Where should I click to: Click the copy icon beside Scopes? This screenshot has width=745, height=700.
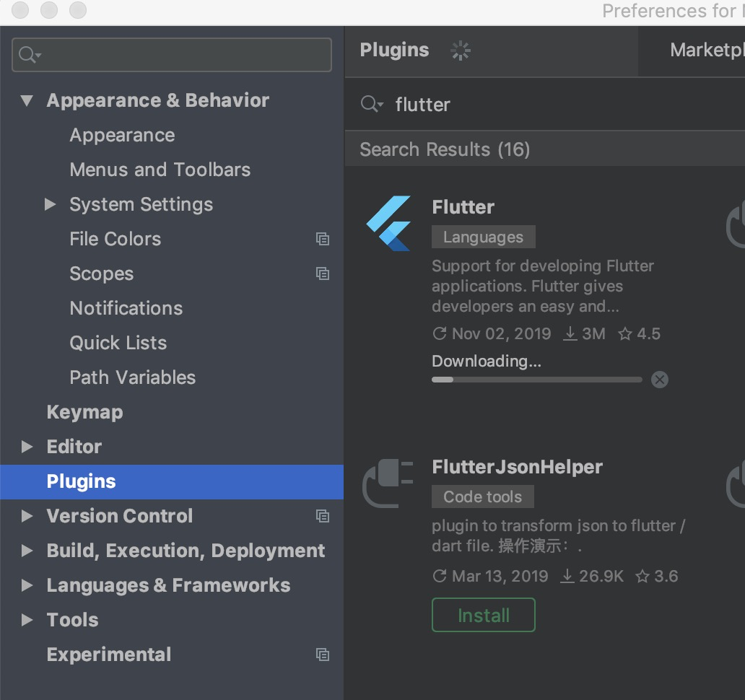click(323, 274)
